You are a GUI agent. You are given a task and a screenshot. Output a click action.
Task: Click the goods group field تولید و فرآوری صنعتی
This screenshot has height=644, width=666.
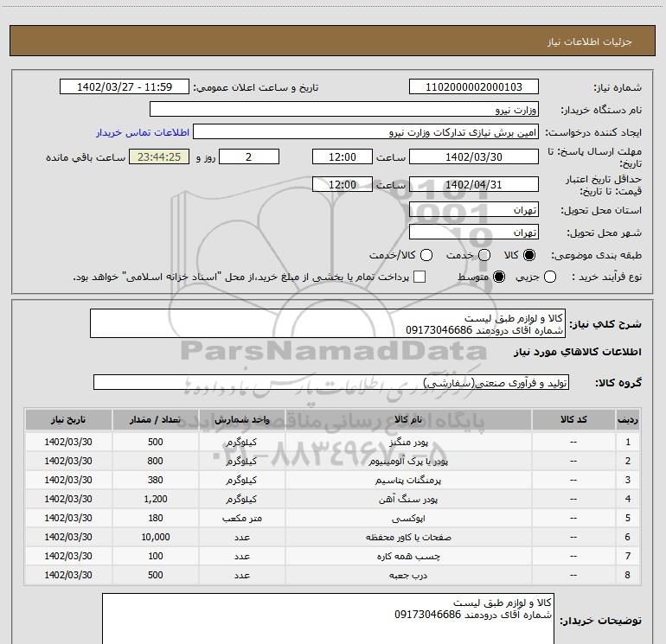[331, 382]
